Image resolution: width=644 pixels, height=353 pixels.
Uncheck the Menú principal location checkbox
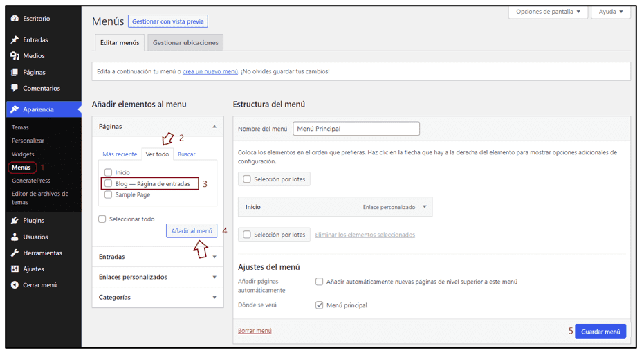(x=319, y=305)
